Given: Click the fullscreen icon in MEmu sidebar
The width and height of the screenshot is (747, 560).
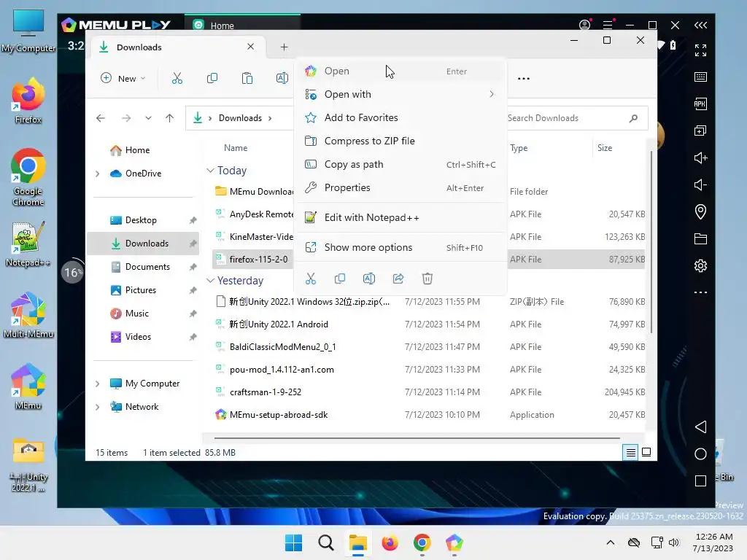Looking at the screenshot, I should [700, 50].
